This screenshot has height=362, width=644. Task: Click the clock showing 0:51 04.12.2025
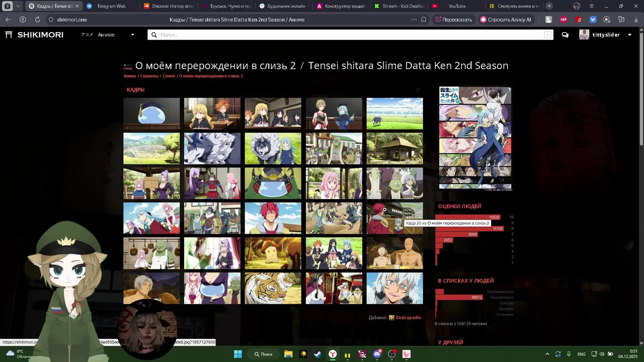point(628,354)
